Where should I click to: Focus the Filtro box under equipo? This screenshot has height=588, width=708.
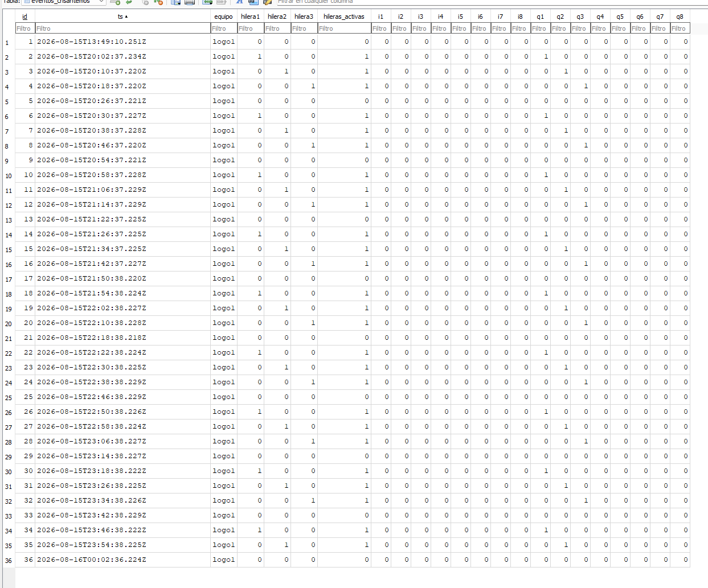[224, 28]
